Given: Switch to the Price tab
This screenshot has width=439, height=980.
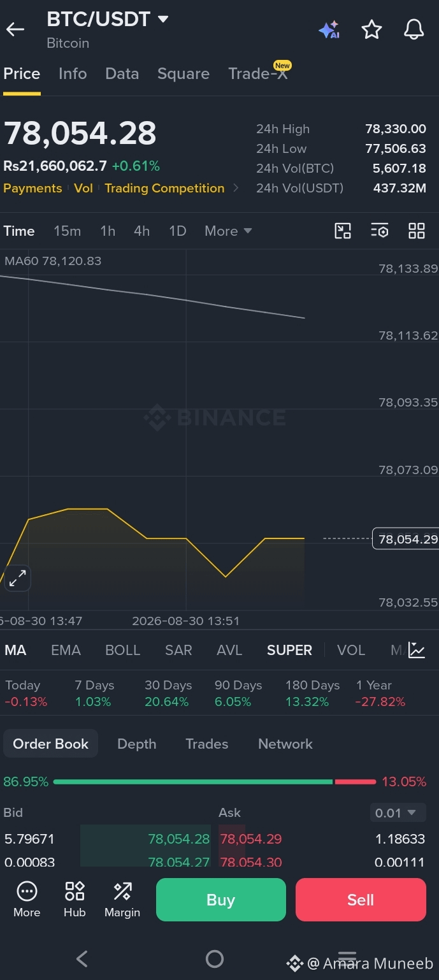Looking at the screenshot, I should 22,74.
